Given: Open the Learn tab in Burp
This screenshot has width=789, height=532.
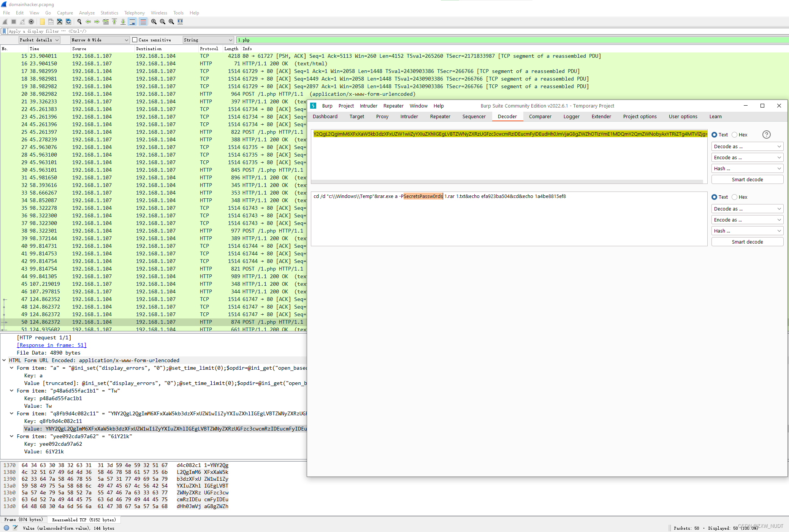Looking at the screenshot, I should (716, 117).
